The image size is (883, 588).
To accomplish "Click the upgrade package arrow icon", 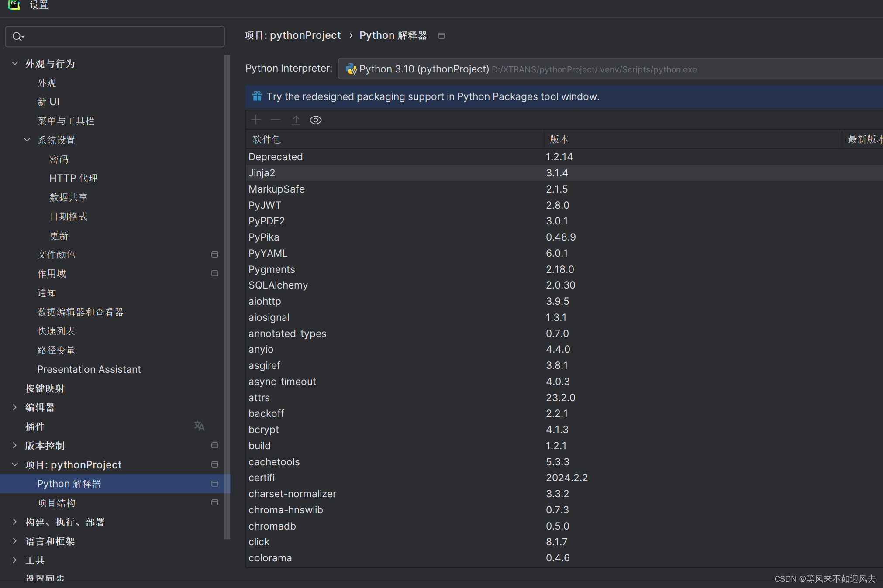I will click(296, 120).
